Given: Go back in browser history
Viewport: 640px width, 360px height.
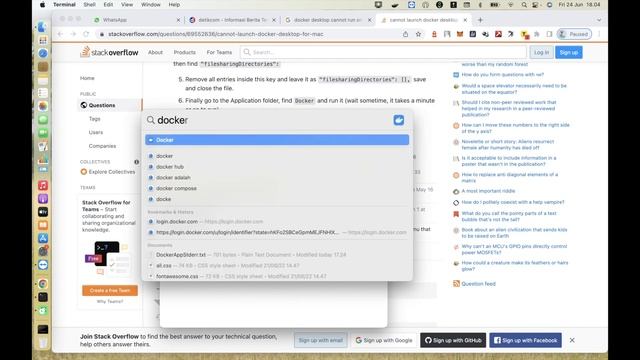Looking at the screenshot, I should click(60, 34).
